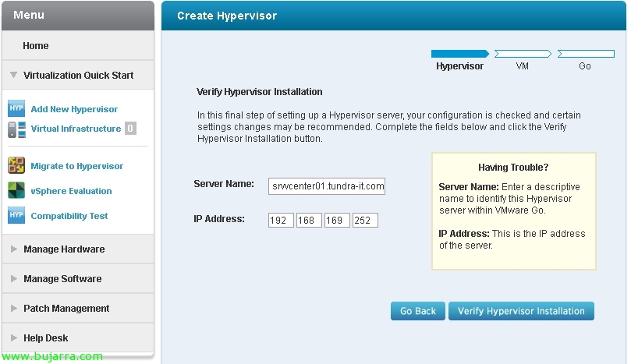Click the Migrate to Hypervisor icon

click(x=16, y=165)
